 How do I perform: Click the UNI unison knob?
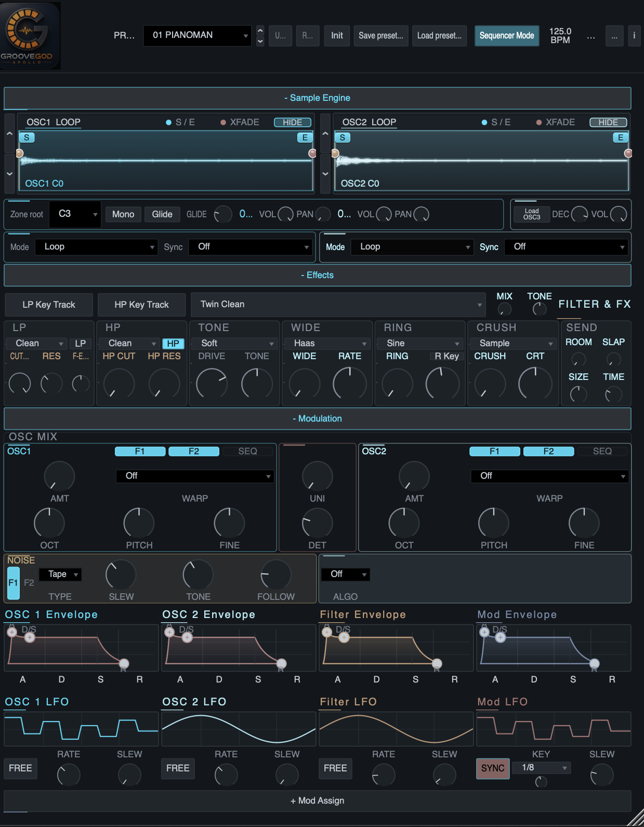pos(317,476)
